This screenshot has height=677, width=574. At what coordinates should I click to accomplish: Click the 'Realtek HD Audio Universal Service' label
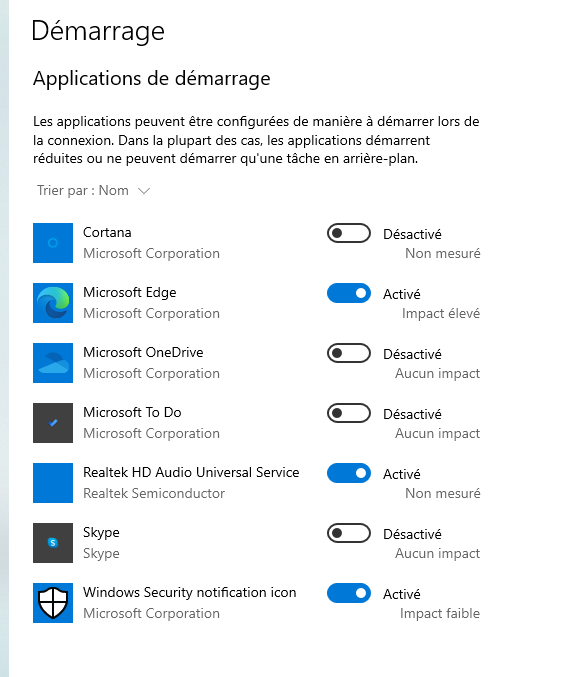click(191, 472)
